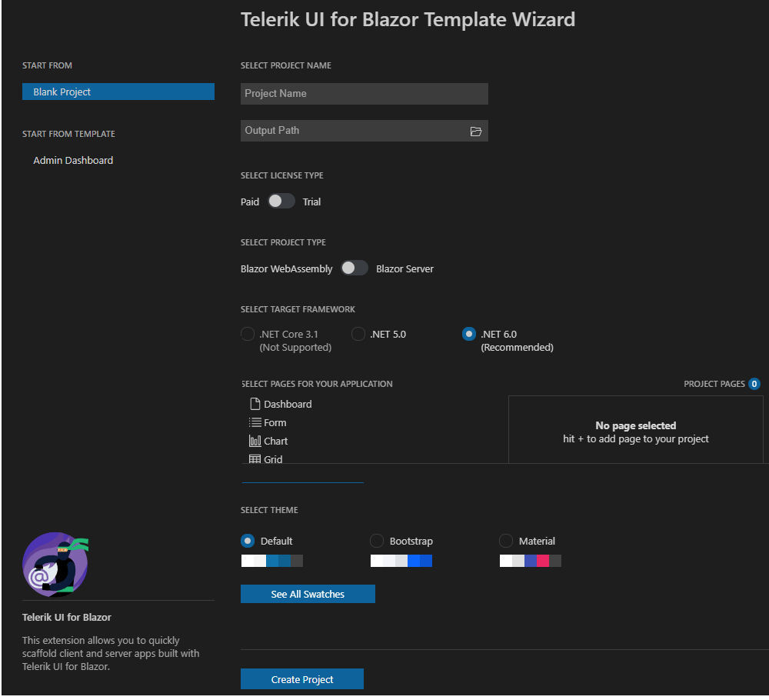Choose Blank Project in Start From

118,92
